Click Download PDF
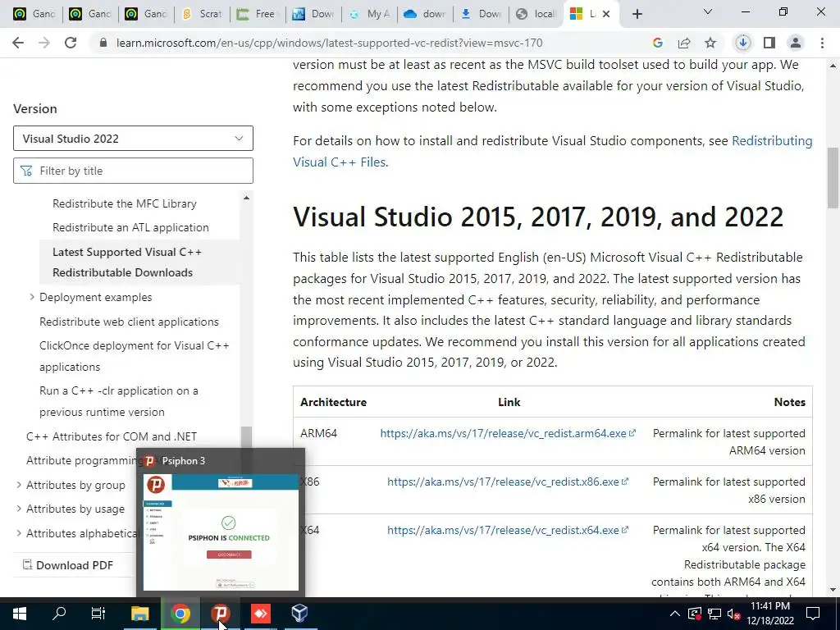840x630 pixels. coord(68,565)
